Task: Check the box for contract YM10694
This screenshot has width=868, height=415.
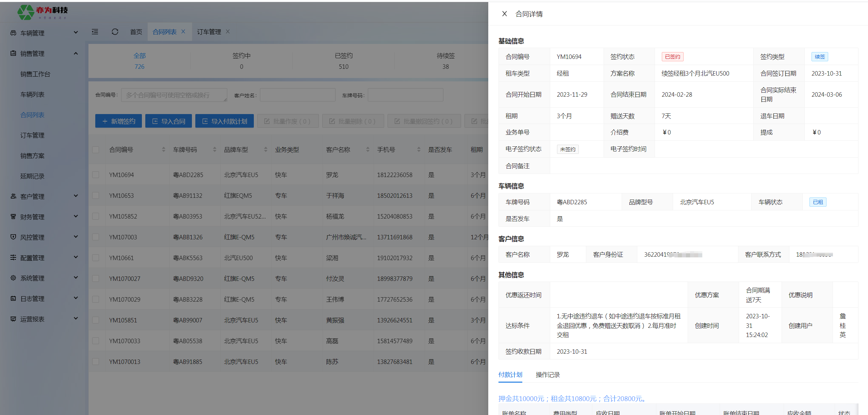Action: coord(96,175)
